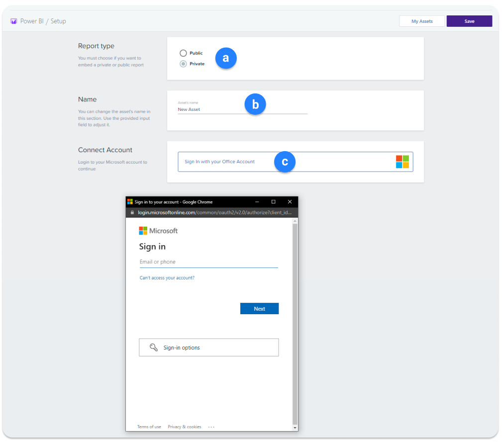Click the popup address bar URL
Screen dimensions: 504x442
point(214,212)
